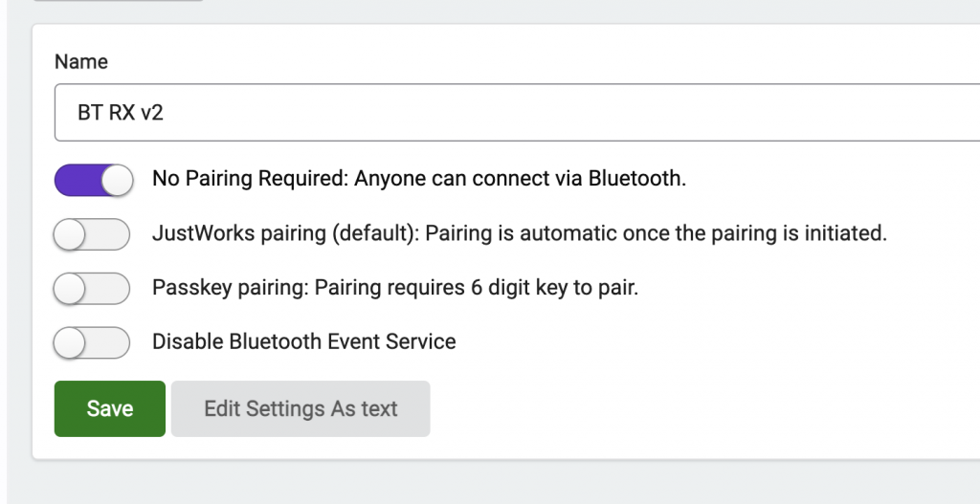Click the "Disable Bluetooth Event Service" label text
The width and height of the screenshot is (980, 504).
304,341
